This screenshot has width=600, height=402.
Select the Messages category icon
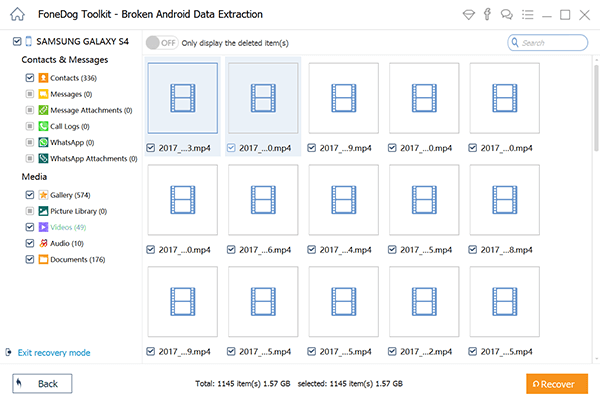(x=43, y=94)
